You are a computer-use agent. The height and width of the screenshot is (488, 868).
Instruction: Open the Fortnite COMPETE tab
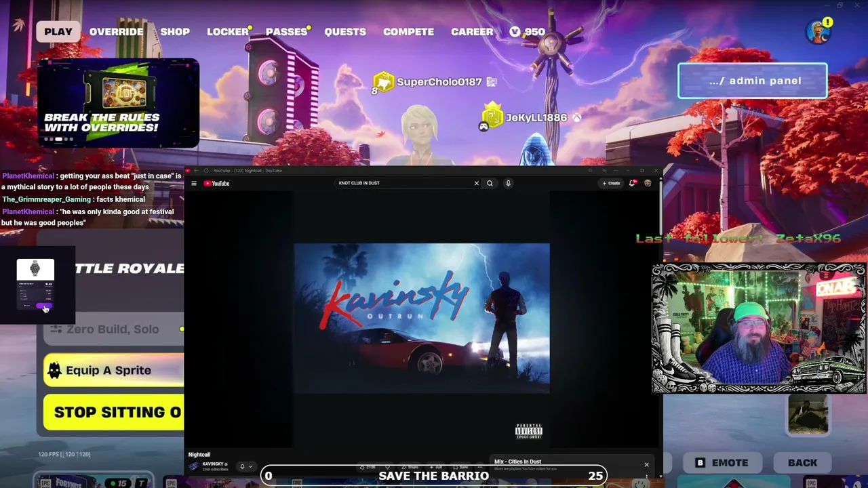click(x=408, y=31)
